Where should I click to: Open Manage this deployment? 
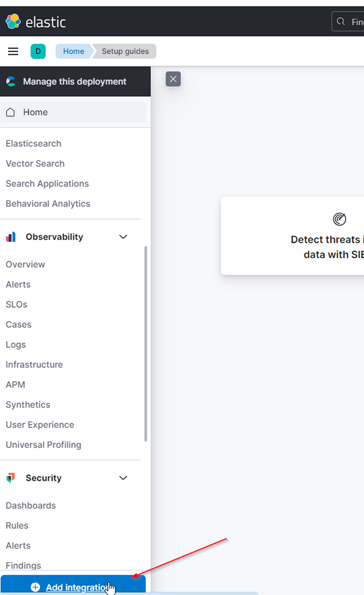[76, 81]
